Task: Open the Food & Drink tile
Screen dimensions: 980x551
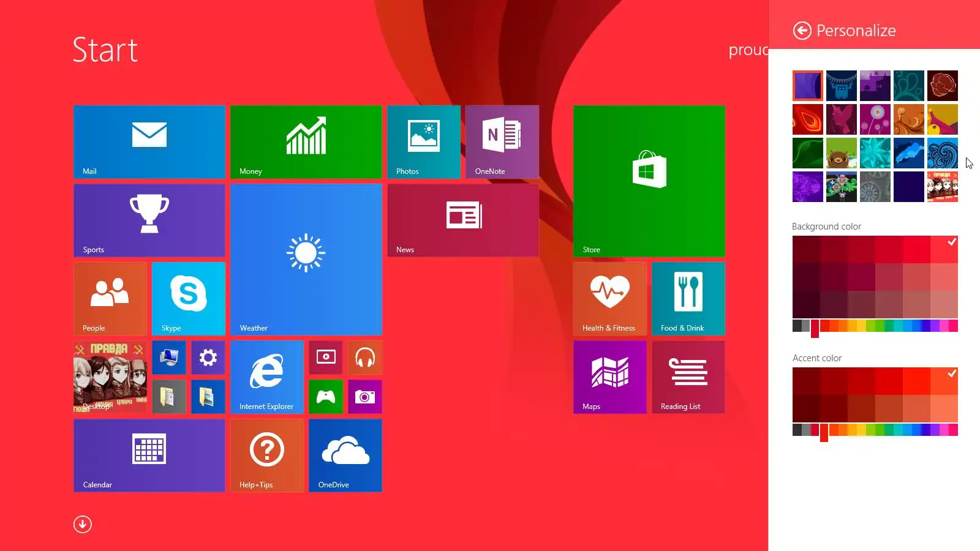Action: [x=688, y=299]
